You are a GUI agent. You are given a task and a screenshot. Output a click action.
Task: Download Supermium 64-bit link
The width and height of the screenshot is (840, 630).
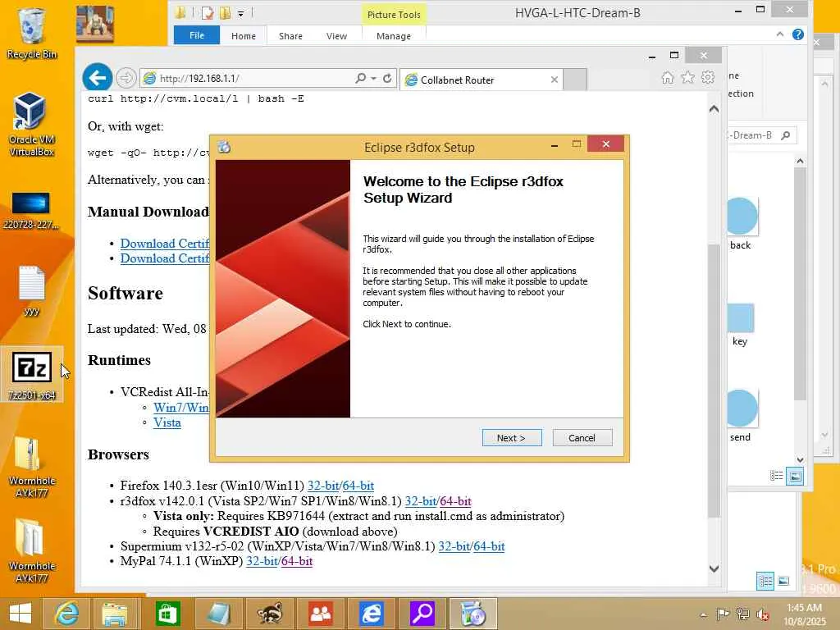489,546
